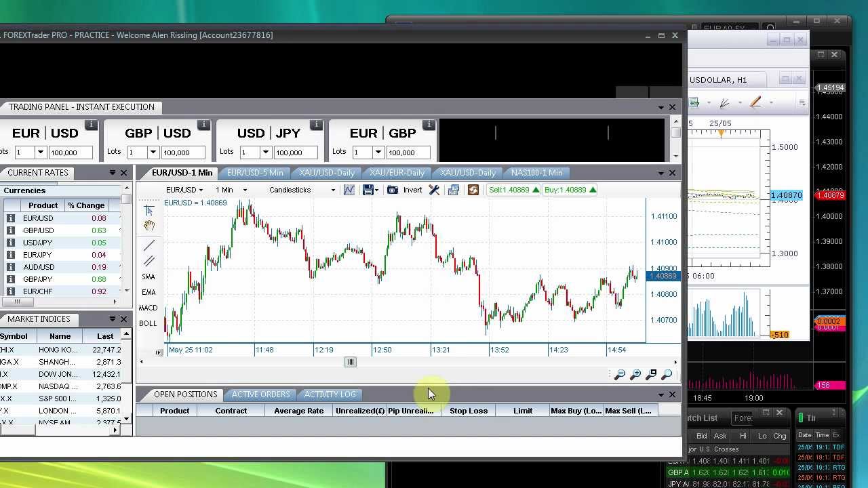
Task: Select DOW JON... row in Market Indices
Action: pos(61,374)
